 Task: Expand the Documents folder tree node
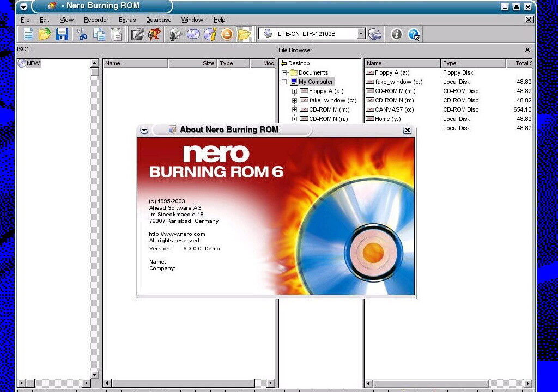[284, 72]
